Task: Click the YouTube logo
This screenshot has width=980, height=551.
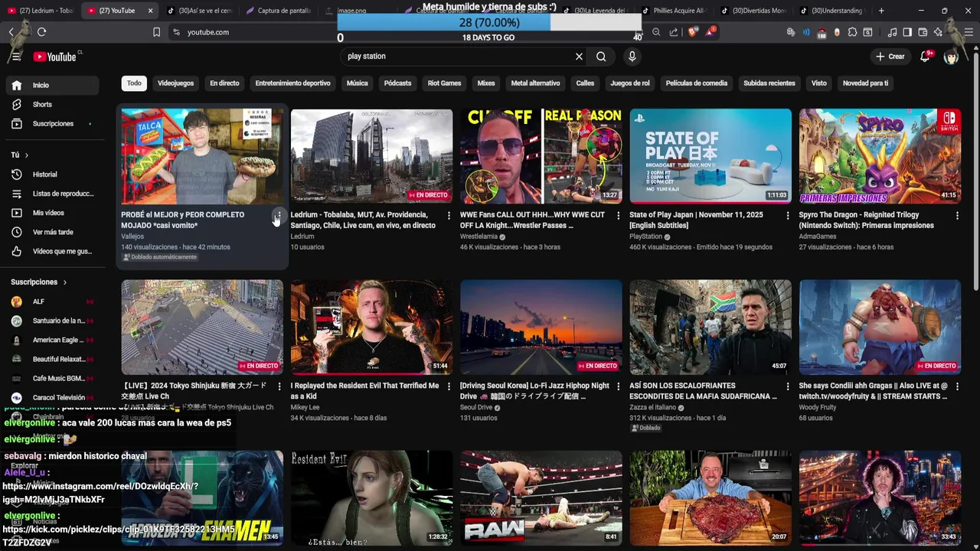Action: (55, 57)
